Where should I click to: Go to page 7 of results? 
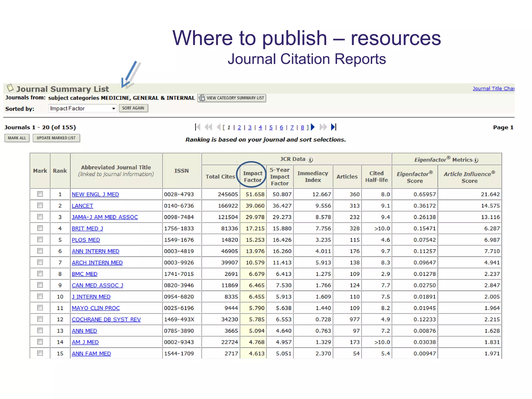coord(292,127)
